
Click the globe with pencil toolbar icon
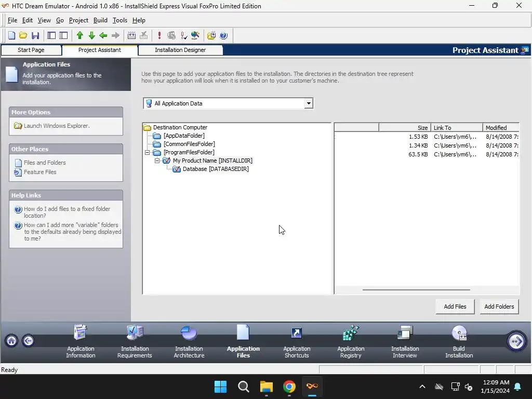click(195, 35)
